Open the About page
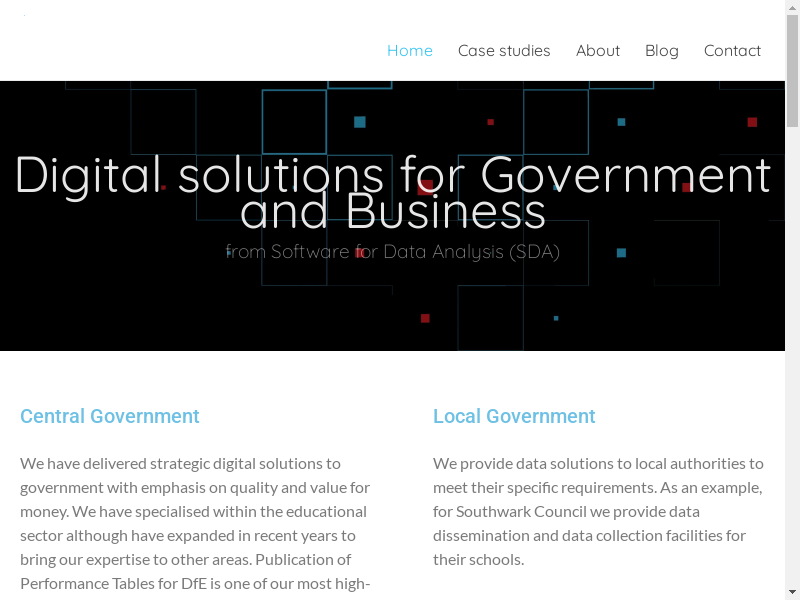800x600 pixels. (x=597, y=50)
